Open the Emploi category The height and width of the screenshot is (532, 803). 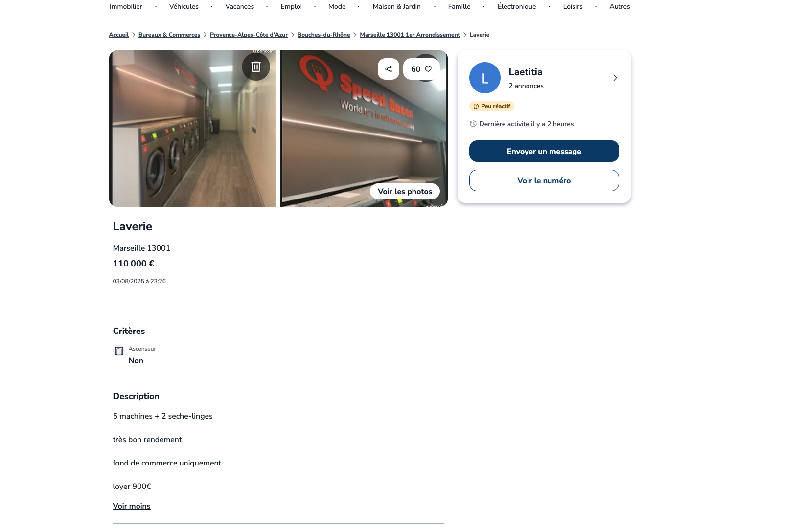tap(291, 6)
